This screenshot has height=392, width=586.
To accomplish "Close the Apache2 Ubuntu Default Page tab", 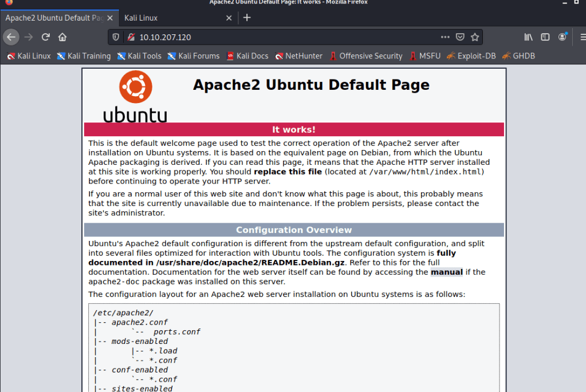I will [x=111, y=18].
